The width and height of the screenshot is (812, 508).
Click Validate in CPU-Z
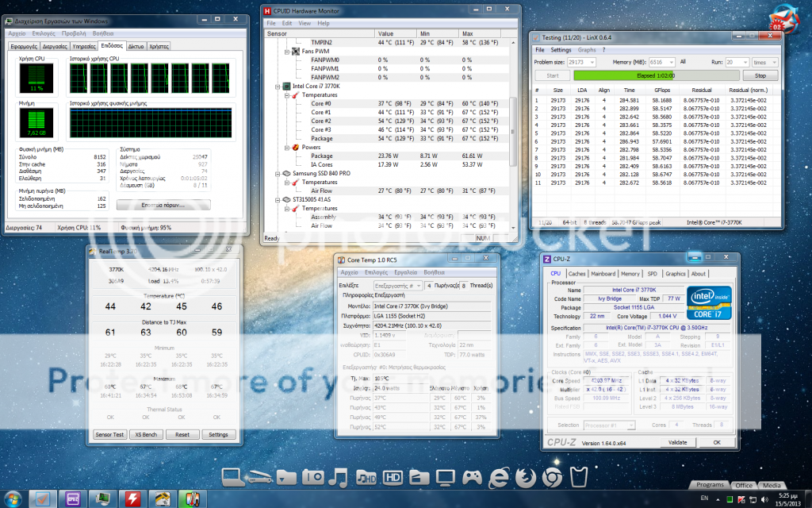tap(679, 442)
